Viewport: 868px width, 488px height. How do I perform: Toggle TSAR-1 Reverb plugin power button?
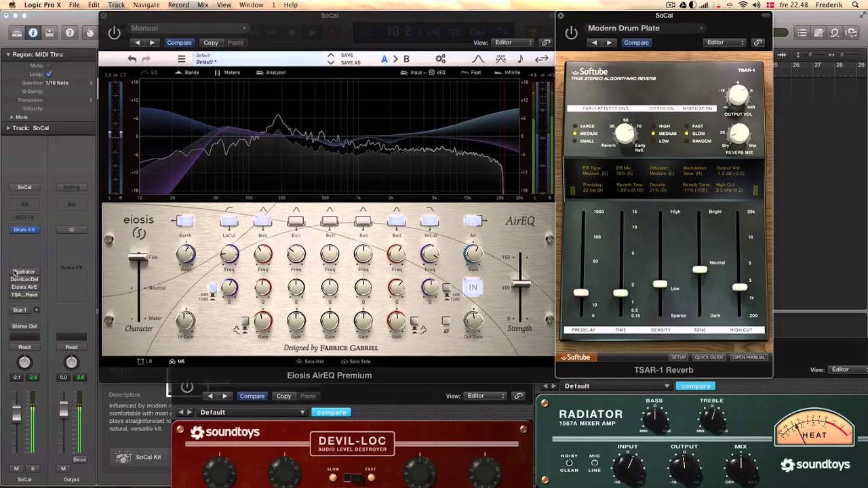(572, 32)
